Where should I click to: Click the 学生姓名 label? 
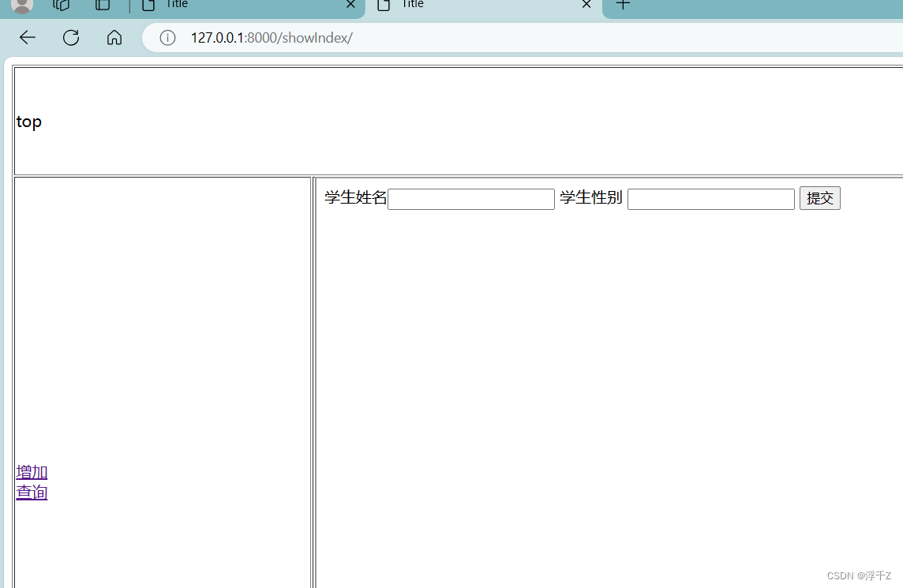point(355,197)
